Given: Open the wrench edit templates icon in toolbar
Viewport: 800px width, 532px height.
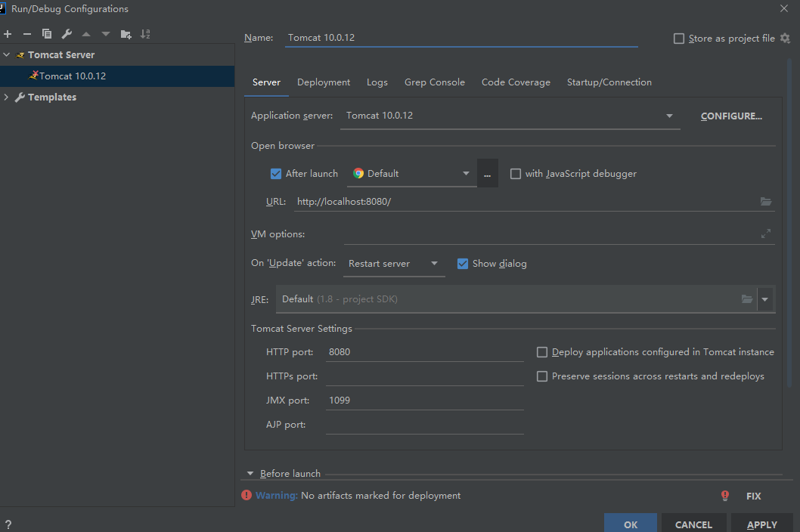Looking at the screenshot, I should (67, 34).
